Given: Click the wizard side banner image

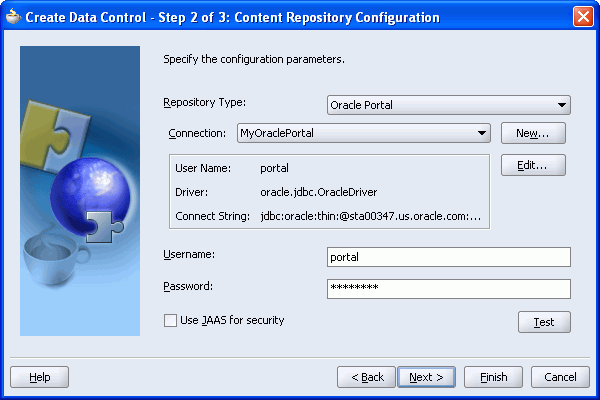Looking at the screenshot, I should (x=80, y=191).
